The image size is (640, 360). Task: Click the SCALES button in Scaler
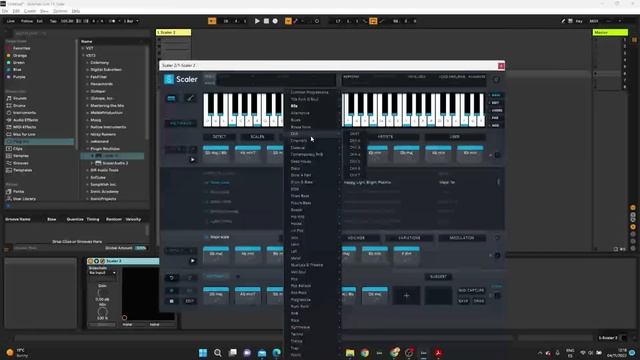coord(257,137)
